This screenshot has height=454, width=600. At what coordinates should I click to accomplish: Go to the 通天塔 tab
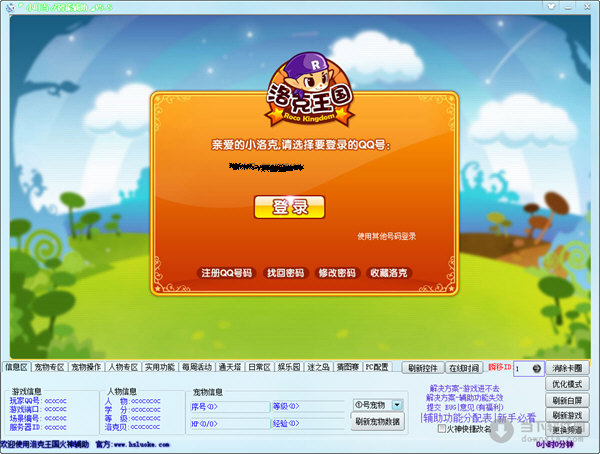coord(230,367)
